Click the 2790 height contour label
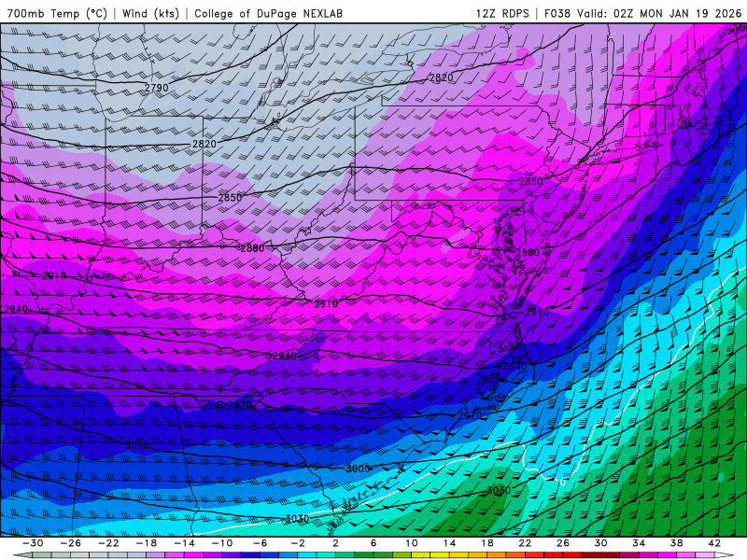Image resolution: width=747 pixels, height=560 pixels. pyautogui.click(x=156, y=88)
